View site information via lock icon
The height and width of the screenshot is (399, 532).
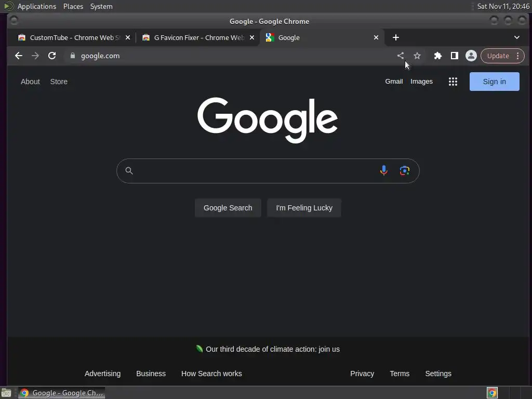pyautogui.click(x=72, y=56)
